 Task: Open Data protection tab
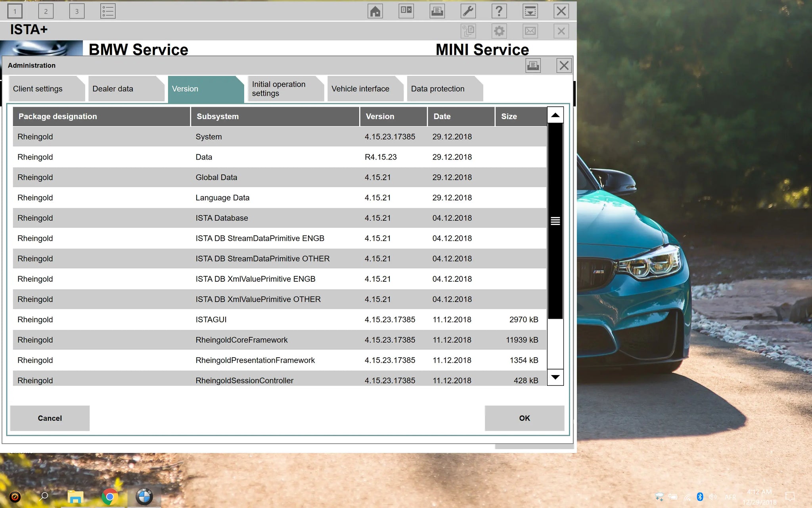445,89
